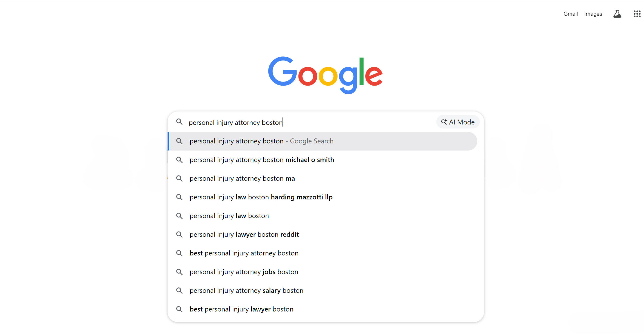
Task: Pick the 'personal injury attorney jobs boston' suggestion
Action: 244,272
